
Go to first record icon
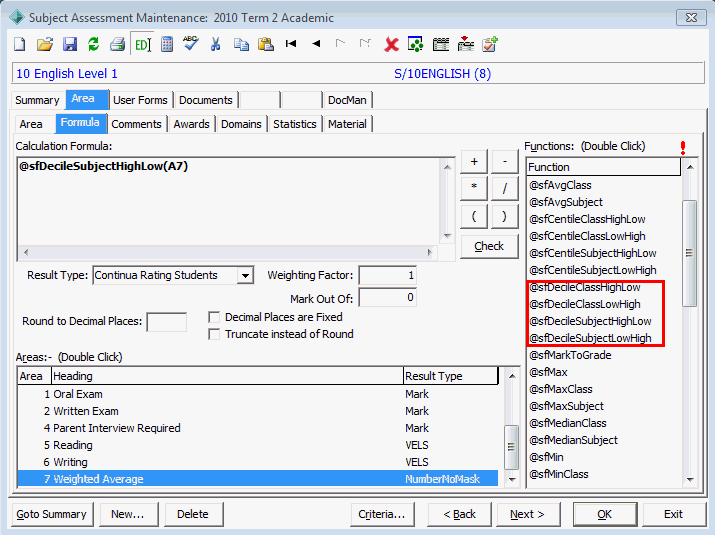[291, 44]
